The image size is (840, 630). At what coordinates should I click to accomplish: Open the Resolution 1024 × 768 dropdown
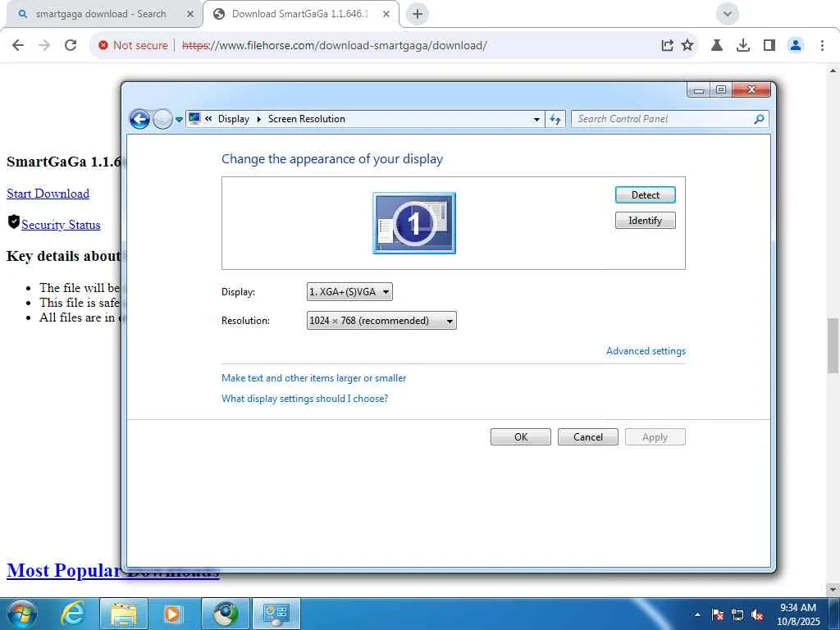(381, 321)
